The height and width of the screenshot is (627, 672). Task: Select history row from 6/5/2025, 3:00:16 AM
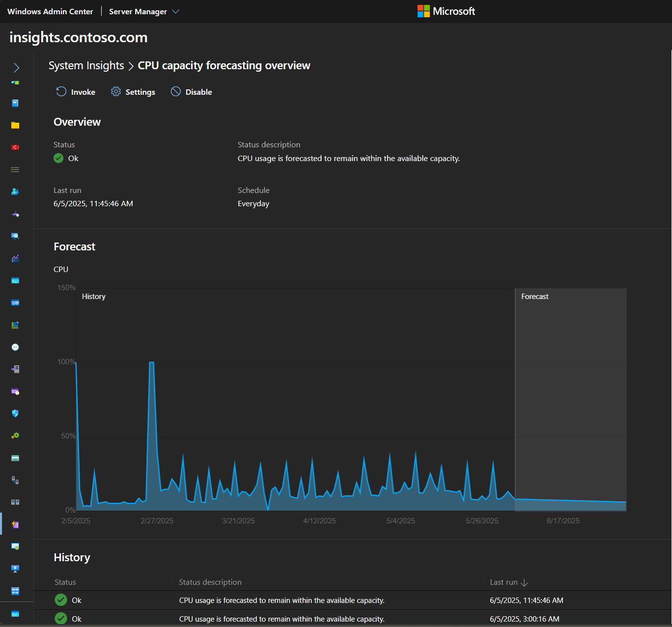pyautogui.click(x=353, y=619)
